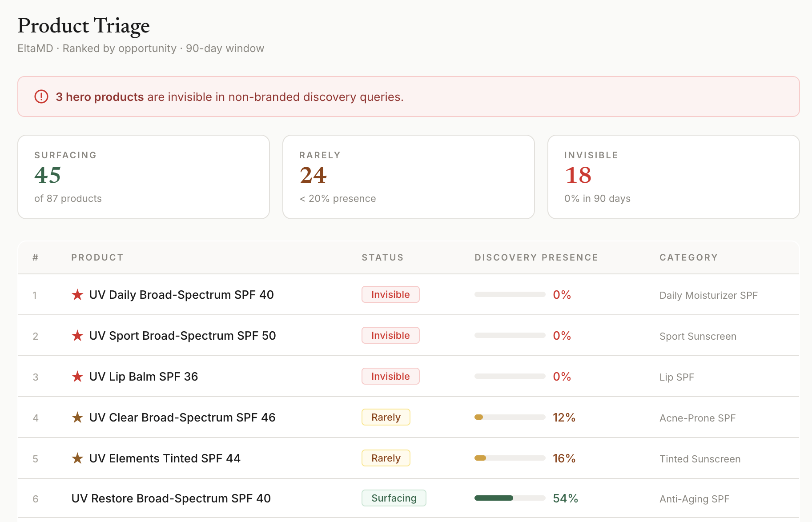The image size is (812, 522).
Task: Sort by the STATUS column header
Action: click(x=382, y=257)
